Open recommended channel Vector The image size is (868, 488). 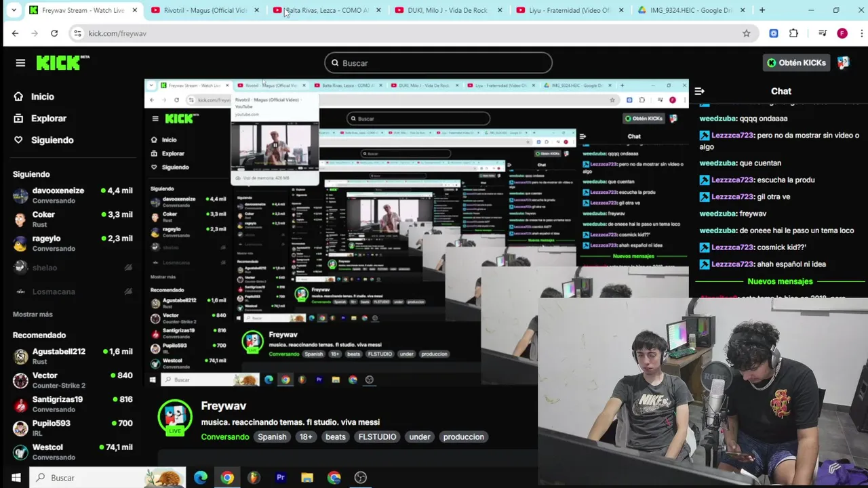tap(73, 380)
